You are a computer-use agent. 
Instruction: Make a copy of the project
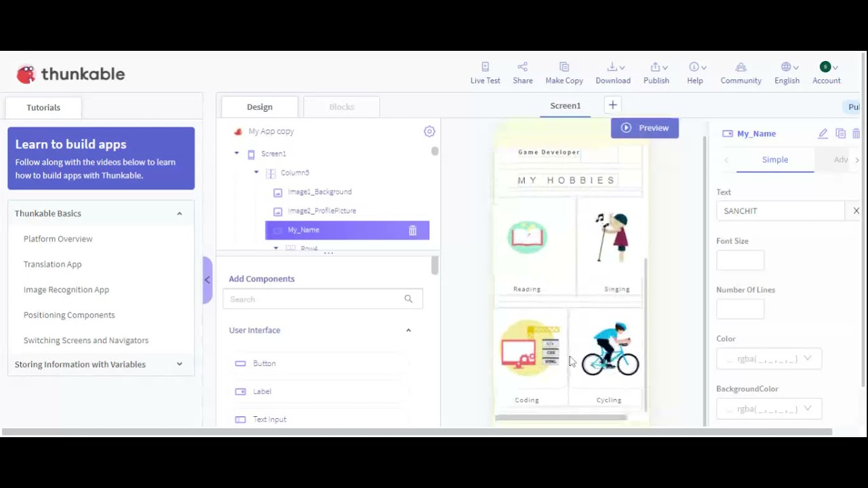coord(564,73)
